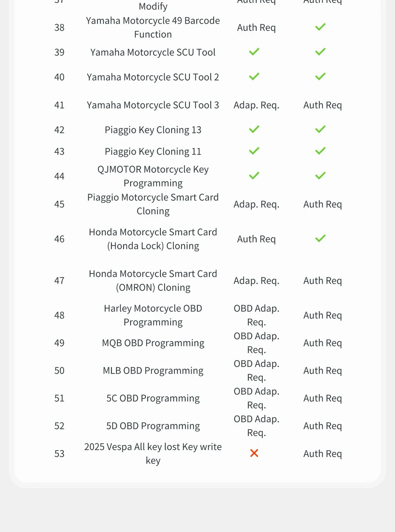Image resolution: width=395 pixels, height=532 pixels.
Task: Click the first green checkmark in row 39
Action: pyautogui.click(x=254, y=51)
